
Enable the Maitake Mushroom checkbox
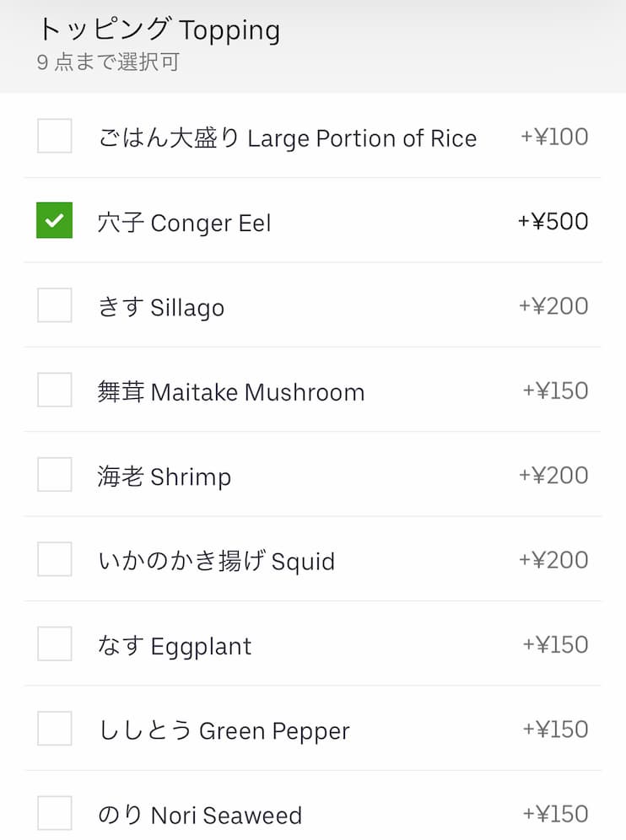[55, 390]
